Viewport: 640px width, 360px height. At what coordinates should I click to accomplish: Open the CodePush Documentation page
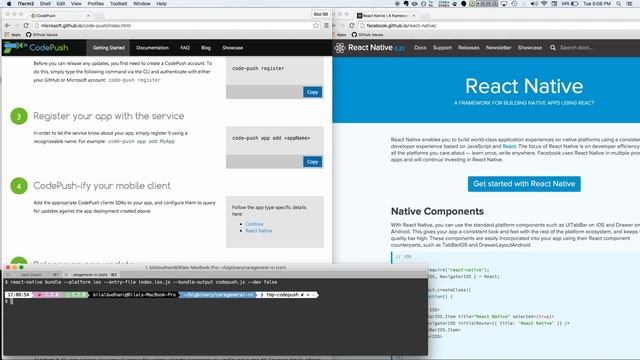(152, 48)
